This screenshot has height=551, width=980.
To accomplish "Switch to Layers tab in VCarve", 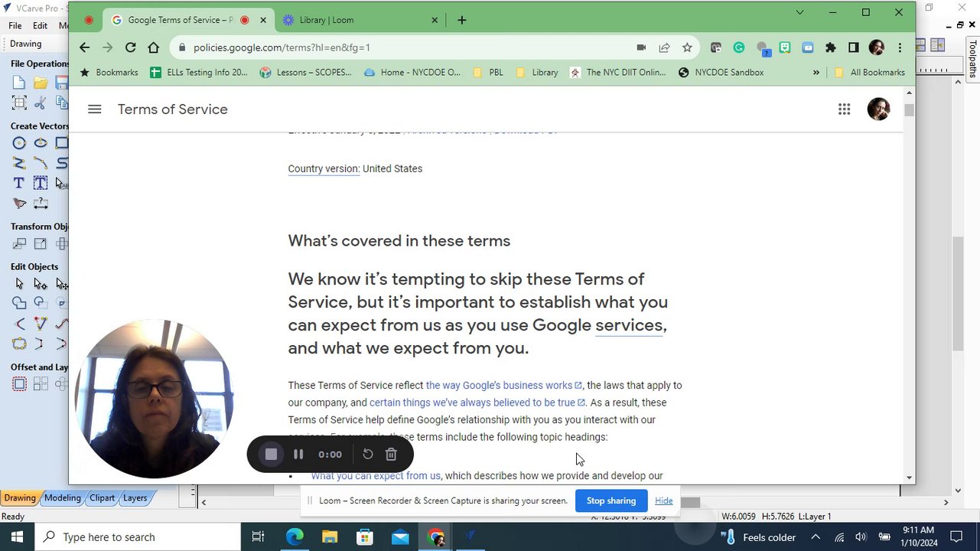I will pos(135,497).
